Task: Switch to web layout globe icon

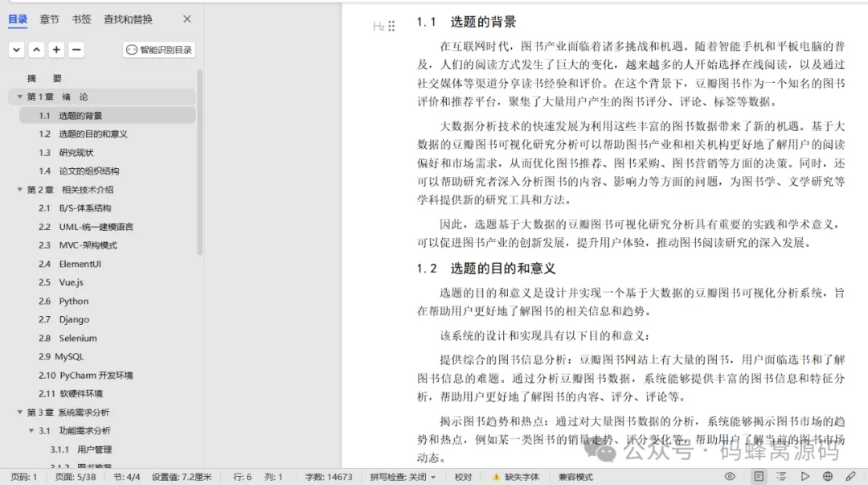Action: (828, 477)
